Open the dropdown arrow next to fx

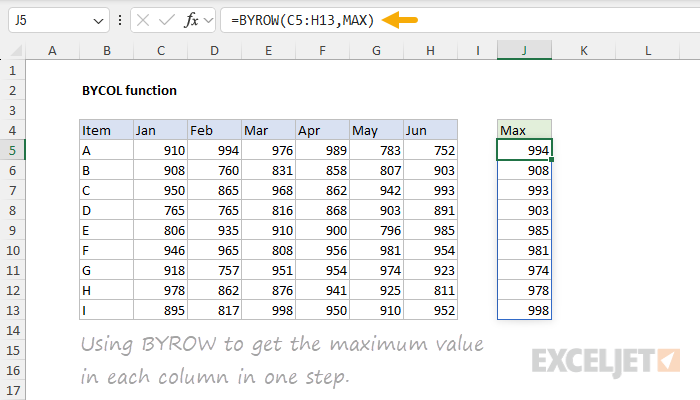[208, 20]
